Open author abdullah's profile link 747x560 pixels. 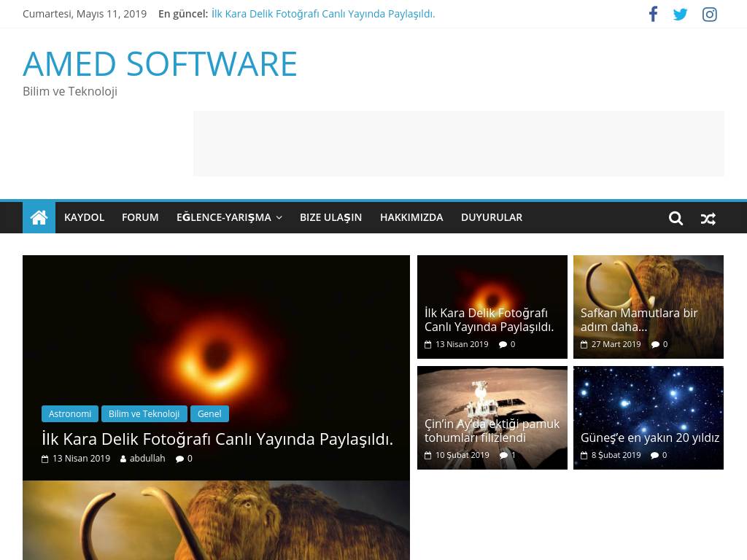coord(147,459)
